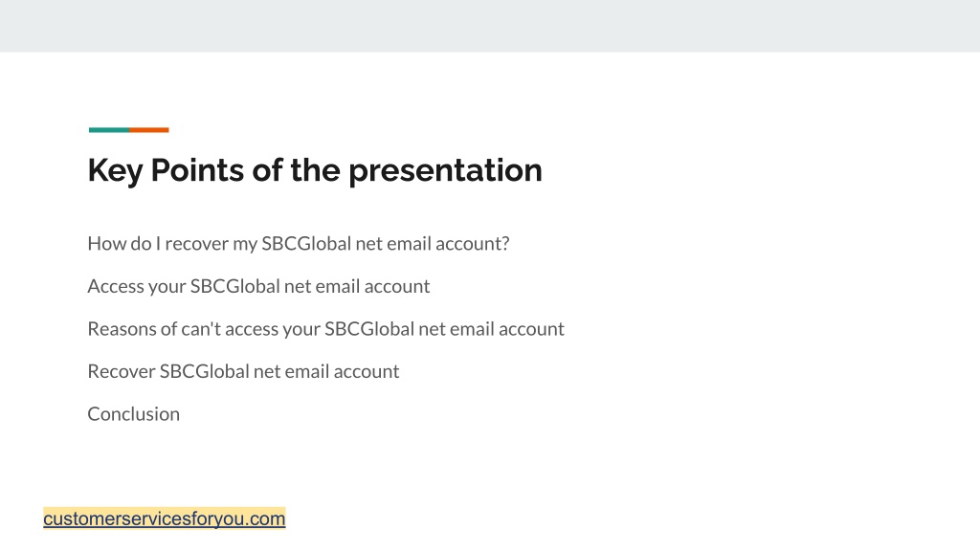Select the 'Recover SBCGlobal net email account' line
The image size is (980, 551).
point(243,371)
